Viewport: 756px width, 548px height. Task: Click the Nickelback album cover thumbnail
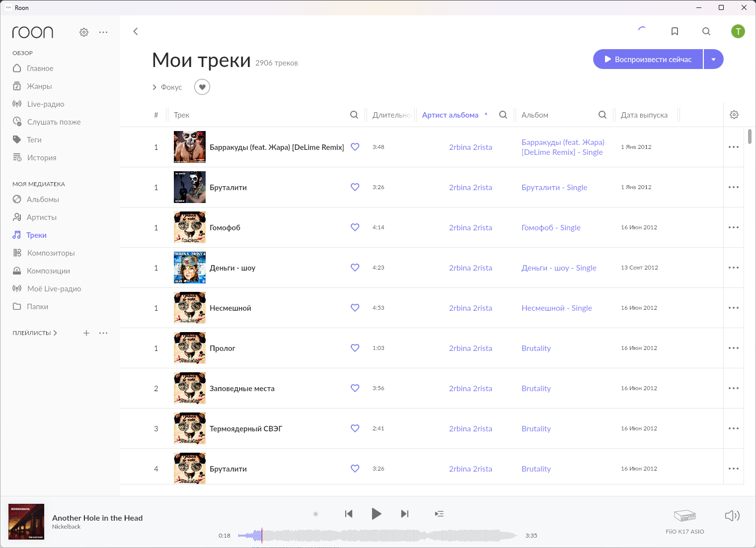tap(26, 522)
